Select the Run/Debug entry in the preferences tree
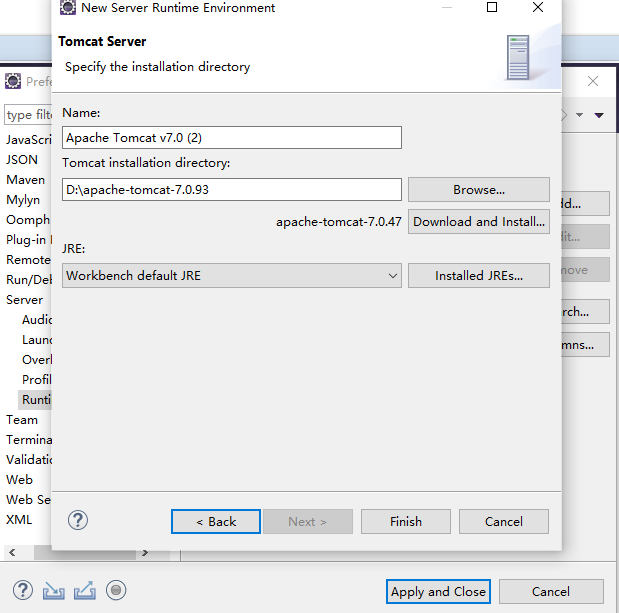619x613 pixels. (29, 279)
